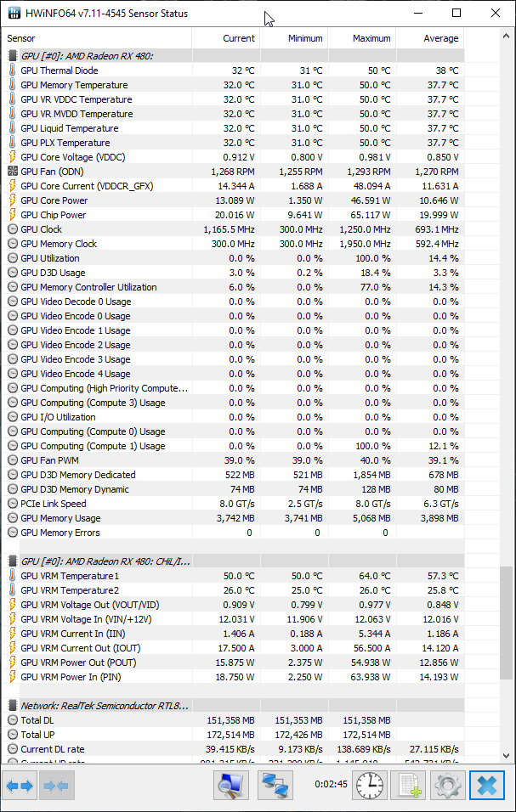
Task: Start logging with the sheet-plus icon
Action: 408,786
